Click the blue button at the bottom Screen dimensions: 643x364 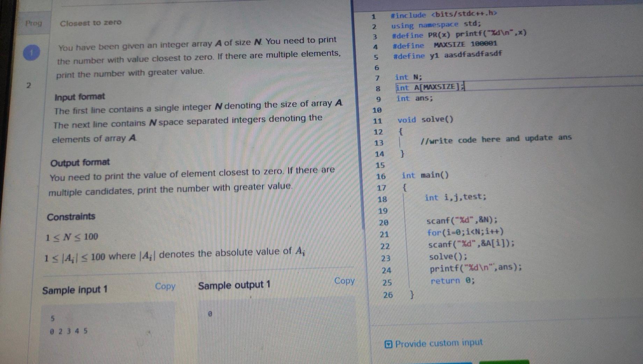click(x=437, y=362)
